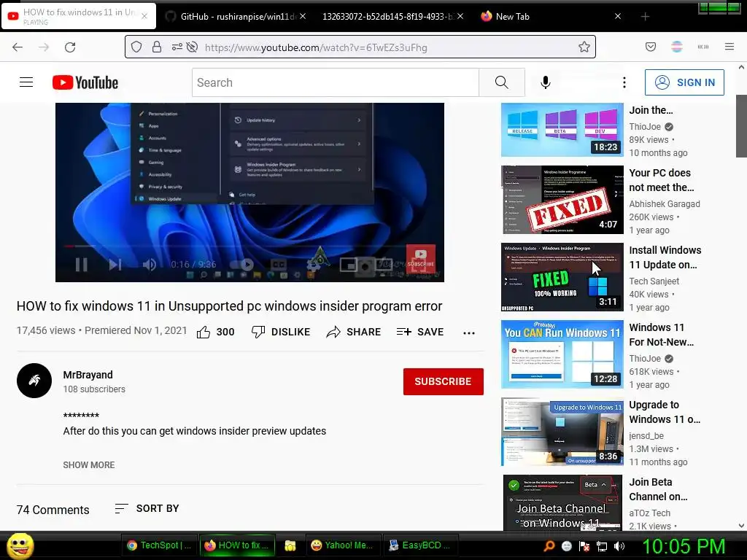This screenshot has width=747, height=560.
Task: Open the SHARE dialog
Action: click(354, 332)
